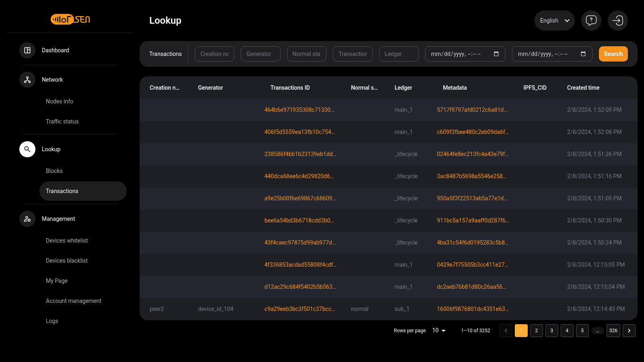Open the help chat bubble icon
Viewport: 644px width, 362px height.
pyautogui.click(x=591, y=21)
